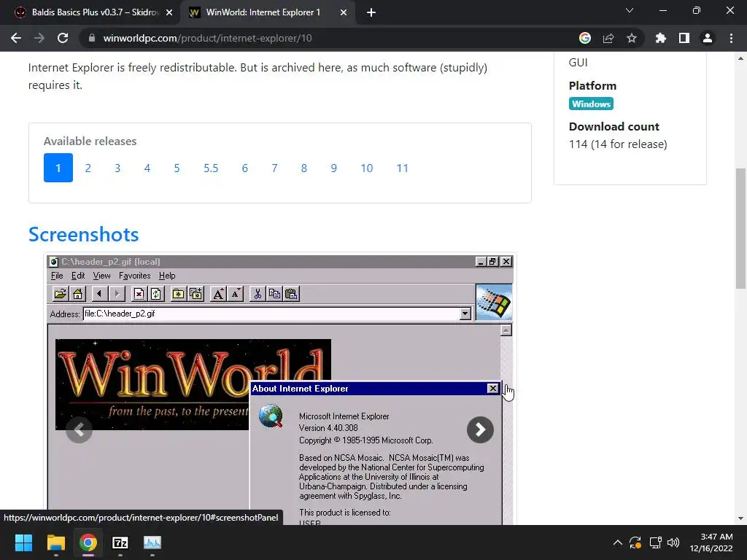The image size is (747, 560).
Task: Open the Chrome profile menu
Action: [708, 38]
